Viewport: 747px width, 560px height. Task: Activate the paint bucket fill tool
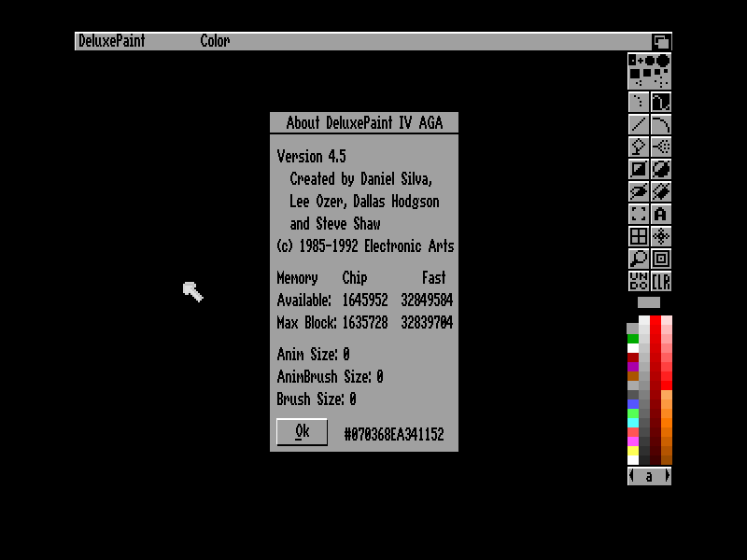tap(639, 147)
